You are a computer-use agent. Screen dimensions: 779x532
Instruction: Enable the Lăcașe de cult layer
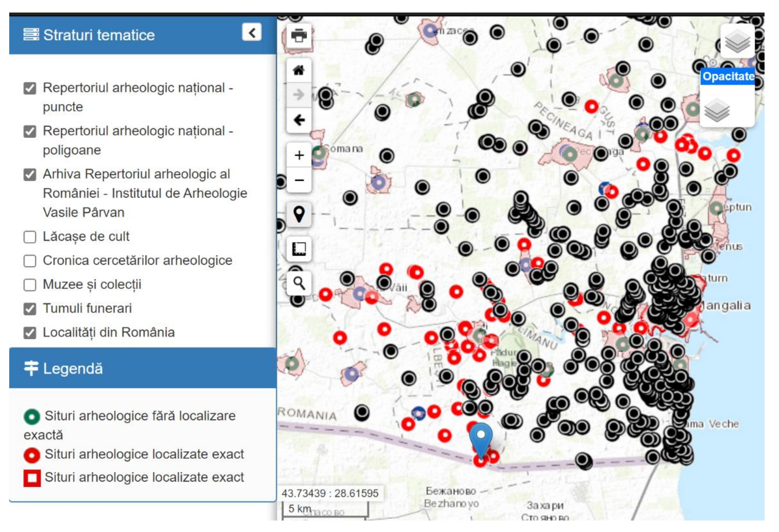tap(30, 237)
